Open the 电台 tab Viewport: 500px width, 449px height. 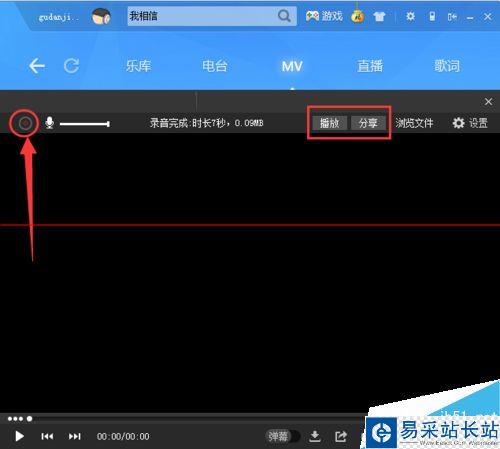(x=215, y=66)
